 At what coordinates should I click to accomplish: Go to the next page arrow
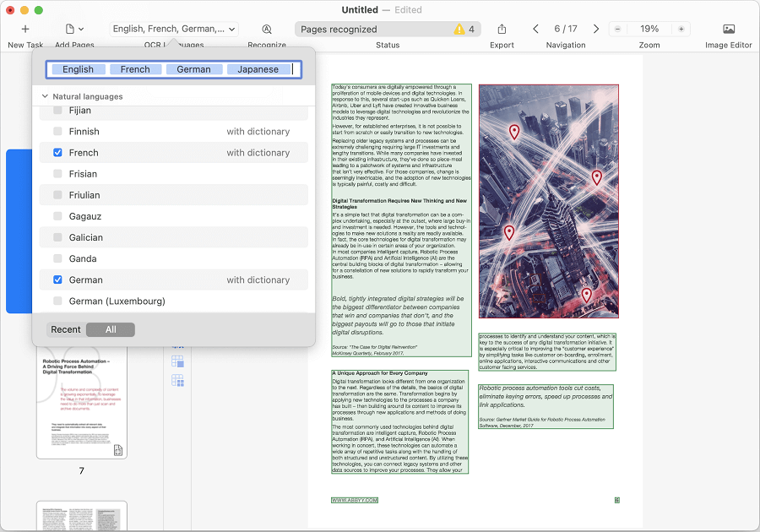[x=596, y=29]
